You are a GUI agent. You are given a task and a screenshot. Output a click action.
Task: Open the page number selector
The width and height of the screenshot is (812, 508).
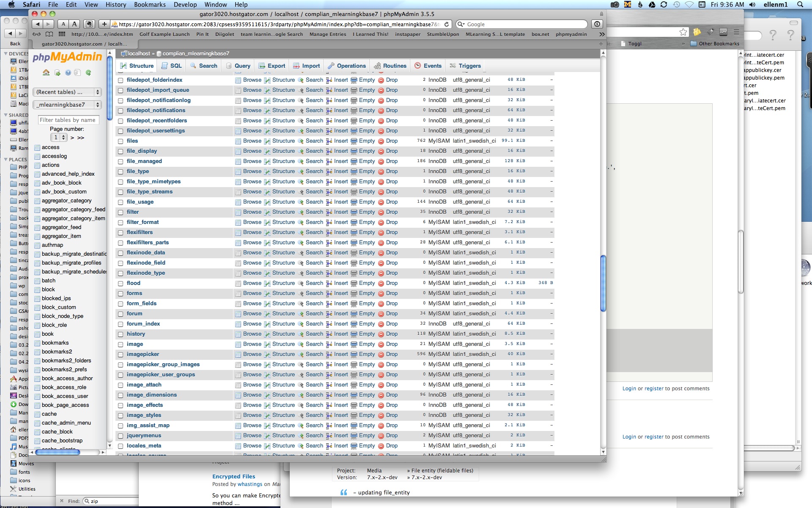click(x=59, y=138)
